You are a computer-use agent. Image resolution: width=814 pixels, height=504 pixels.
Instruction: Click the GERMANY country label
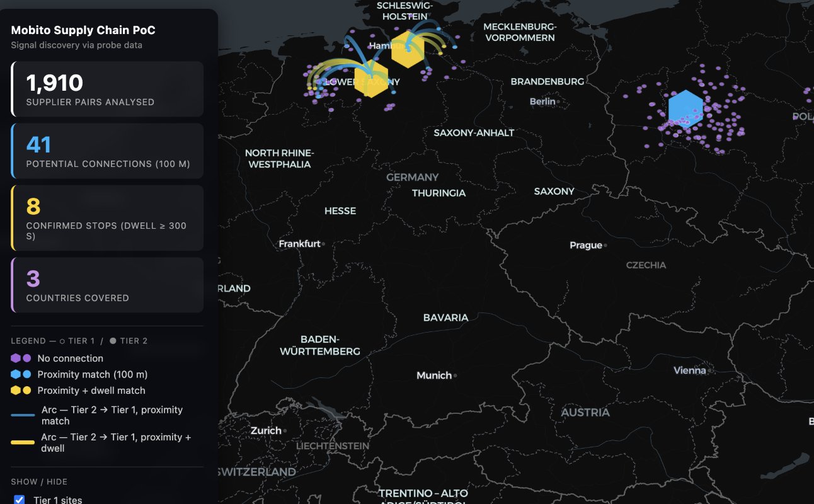click(x=413, y=178)
